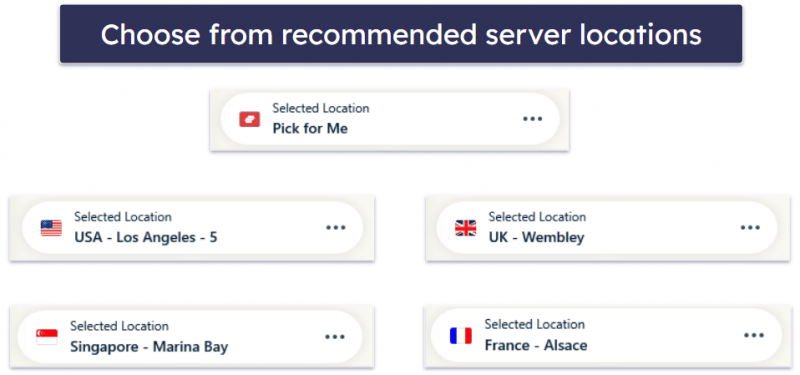The height and width of the screenshot is (375, 800).
Task: Select the Pick for Me location text
Action: pyautogui.click(x=310, y=129)
